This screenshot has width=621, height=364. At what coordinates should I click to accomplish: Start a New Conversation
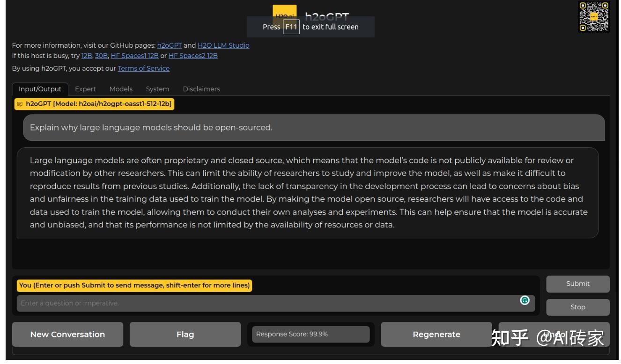coord(67,335)
